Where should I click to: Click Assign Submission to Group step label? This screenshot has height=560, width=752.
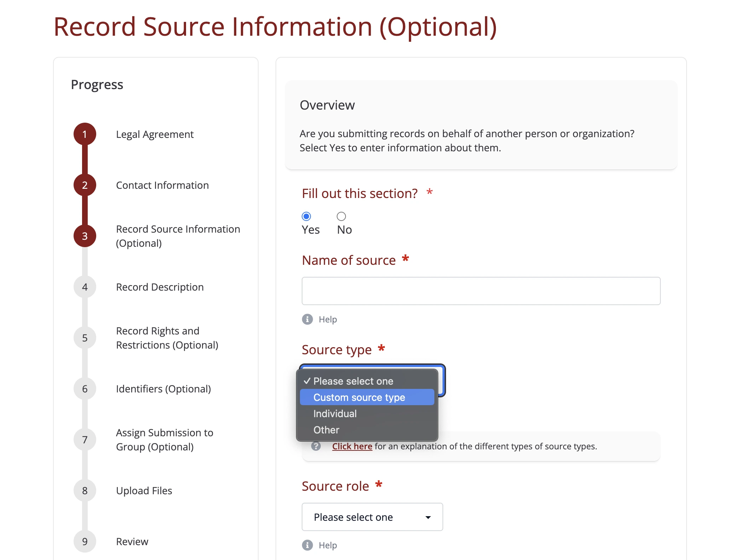(164, 440)
